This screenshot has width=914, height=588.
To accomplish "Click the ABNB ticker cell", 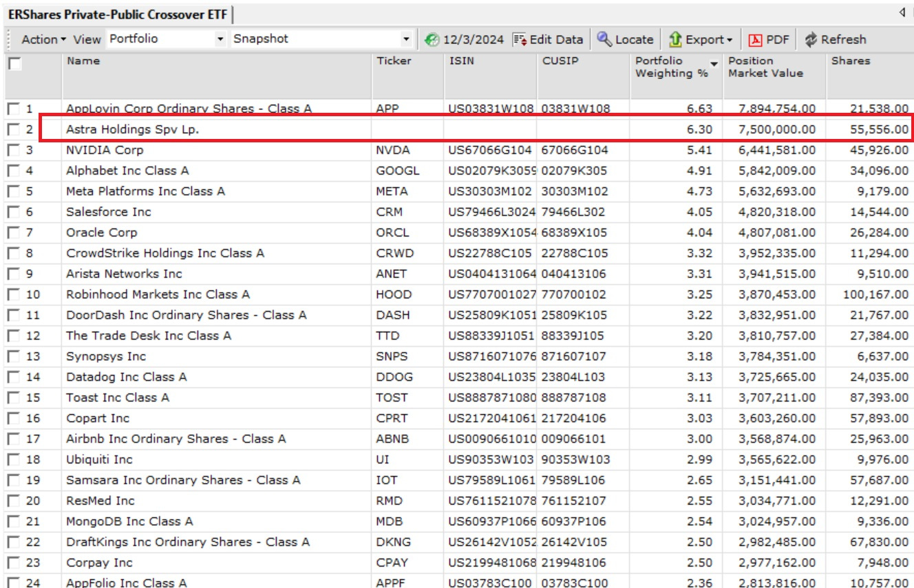I will pos(408,439).
